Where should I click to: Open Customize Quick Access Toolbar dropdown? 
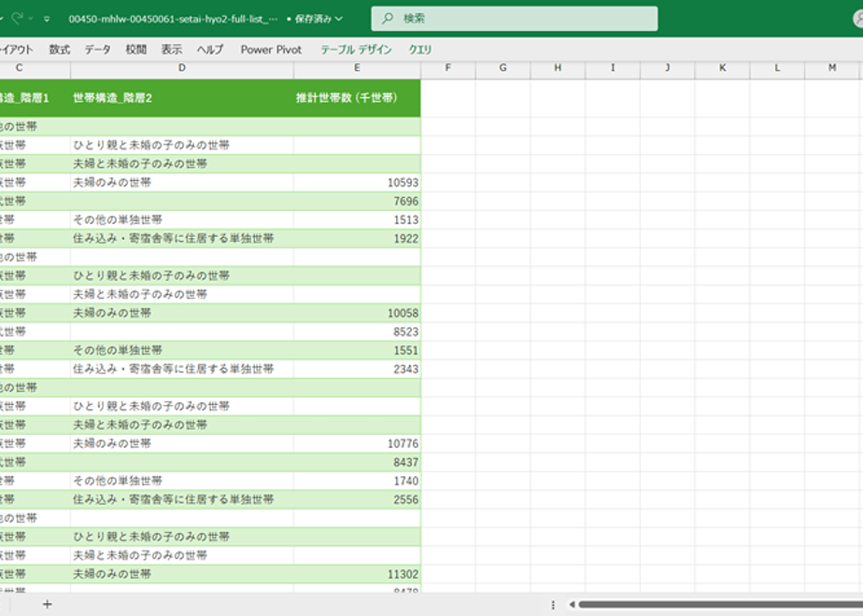tap(47, 19)
